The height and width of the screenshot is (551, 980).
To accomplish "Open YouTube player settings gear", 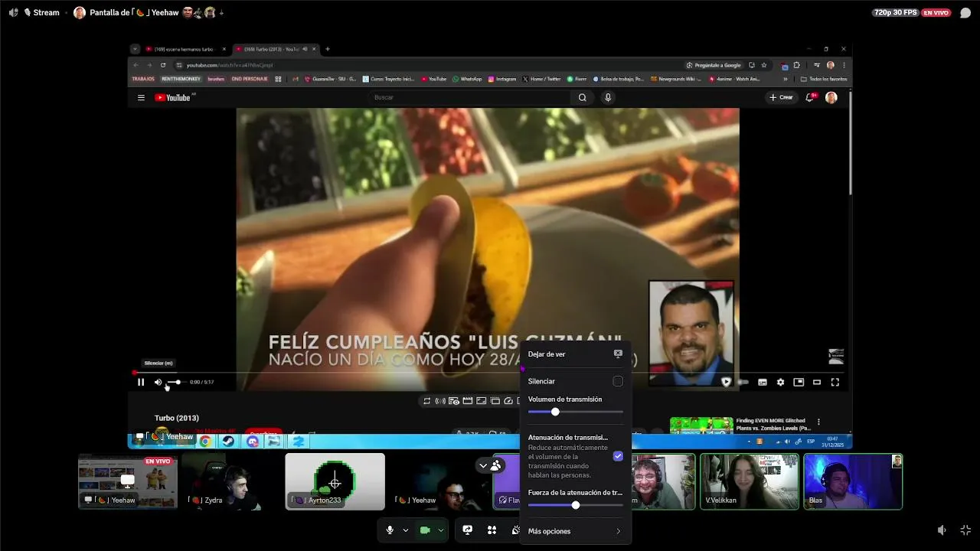I will (780, 382).
